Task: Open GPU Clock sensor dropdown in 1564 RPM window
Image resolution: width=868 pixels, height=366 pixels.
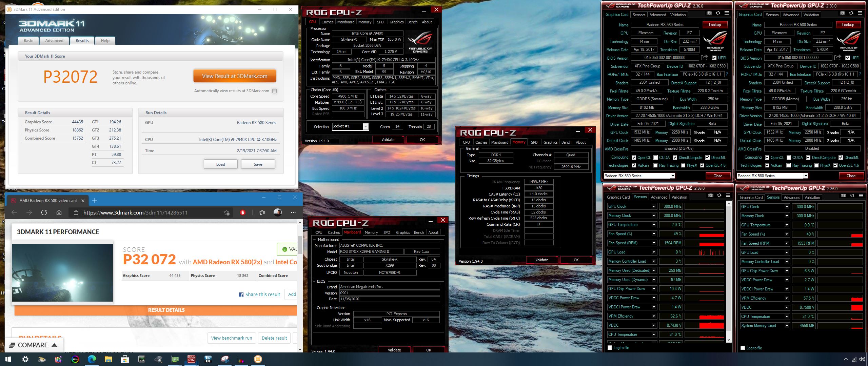Action: pyautogui.click(x=654, y=206)
